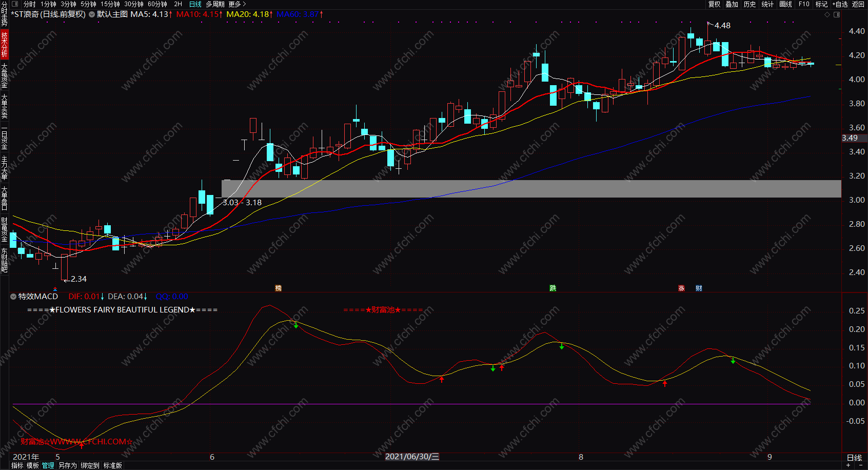The width and height of the screenshot is (868, 470).
Task: Select the 2H period
Action: click(178, 4)
